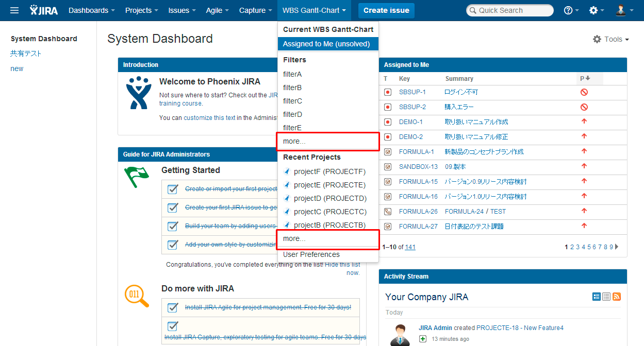Click the hamburger sidebar menu icon
Screen dimensions: 644x346
[x=14, y=10]
